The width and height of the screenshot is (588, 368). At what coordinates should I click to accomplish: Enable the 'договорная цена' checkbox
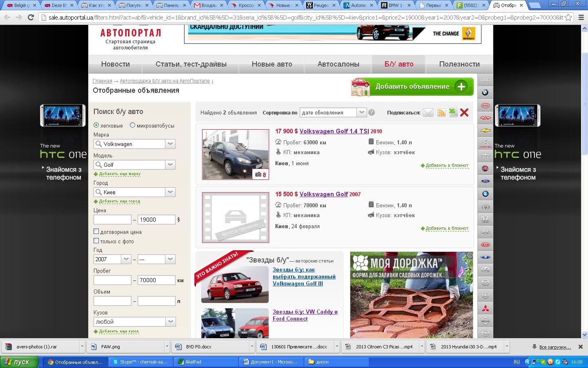point(96,231)
